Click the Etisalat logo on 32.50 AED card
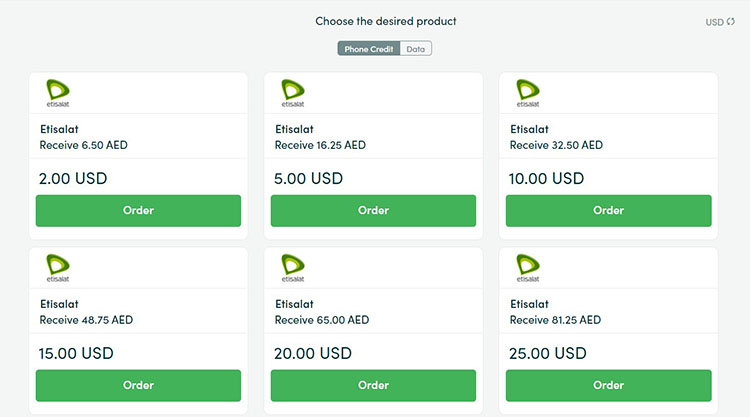This screenshot has width=750, height=417. pos(528,93)
